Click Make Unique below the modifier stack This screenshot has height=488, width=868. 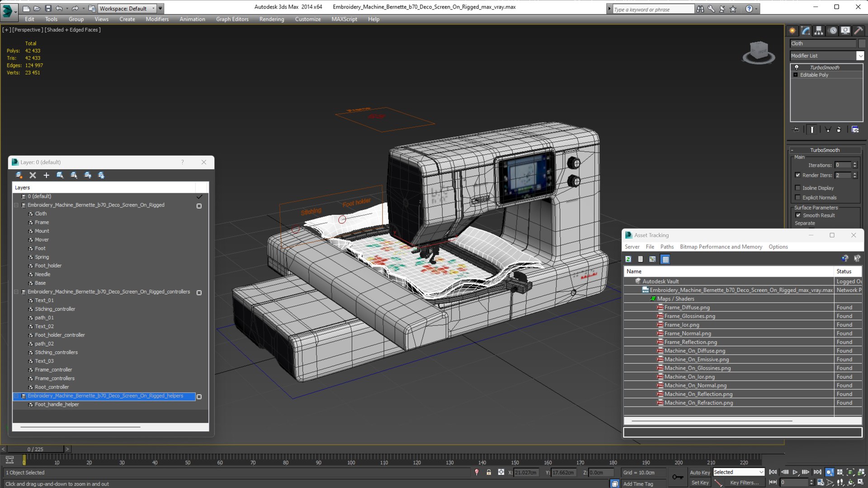pyautogui.click(x=828, y=130)
